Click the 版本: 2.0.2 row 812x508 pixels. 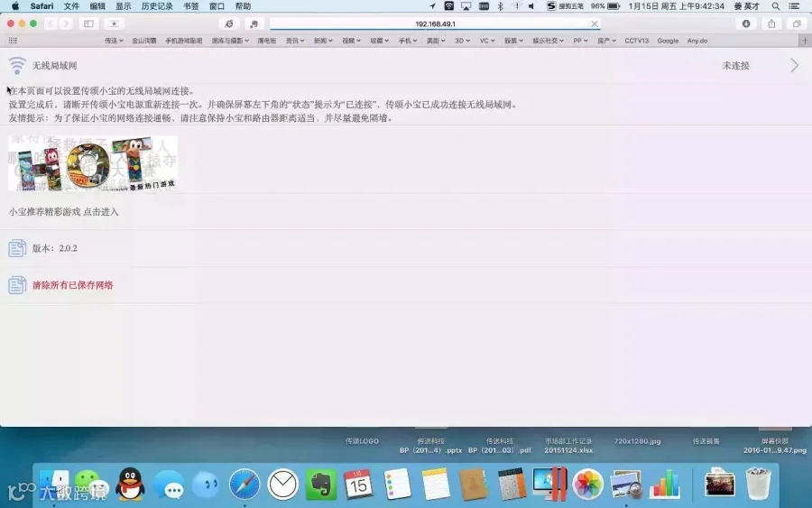click(406, 248)
